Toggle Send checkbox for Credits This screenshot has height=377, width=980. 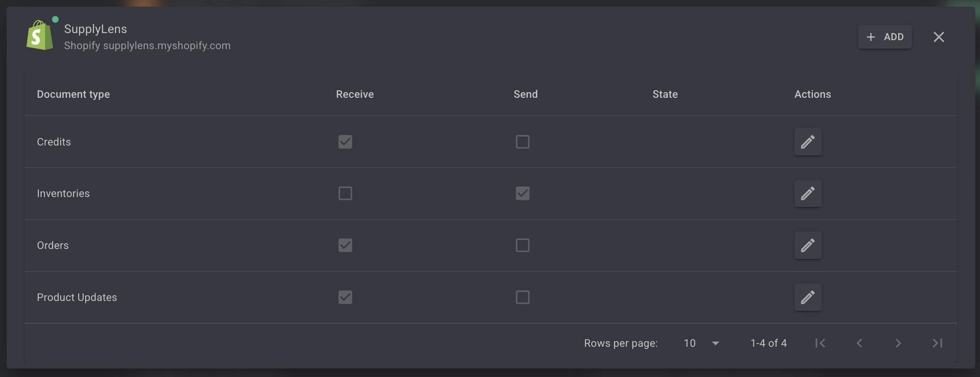[523, 142]
